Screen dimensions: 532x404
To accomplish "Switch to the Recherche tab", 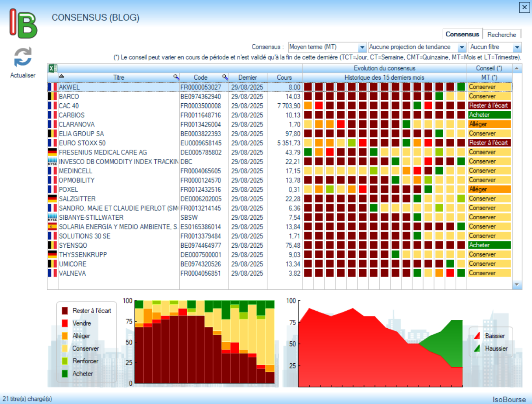I will click(502, 35).
